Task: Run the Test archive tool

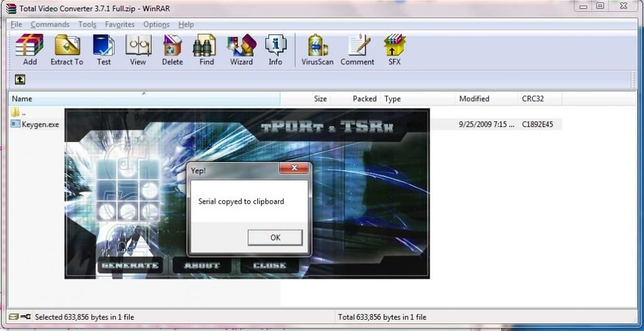Action: click(104, 50)
